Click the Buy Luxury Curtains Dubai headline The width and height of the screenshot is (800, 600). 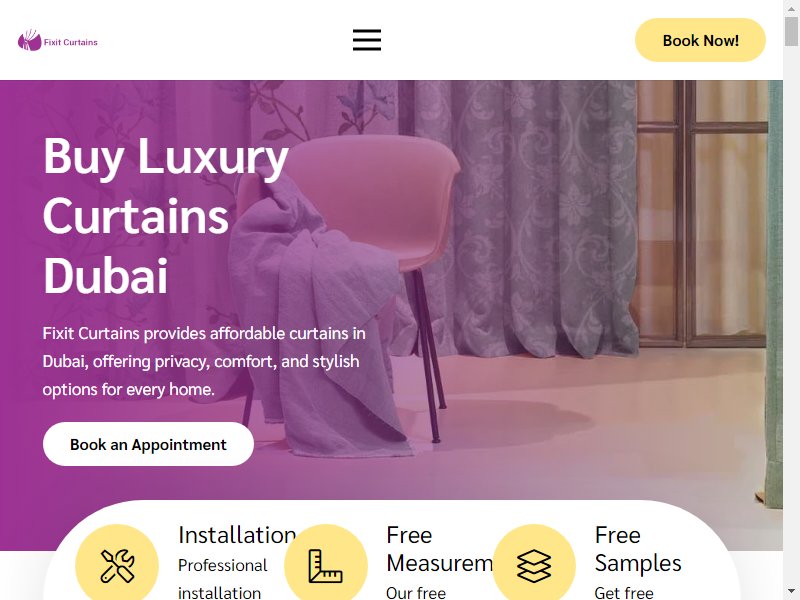click(x=166, y=215)
